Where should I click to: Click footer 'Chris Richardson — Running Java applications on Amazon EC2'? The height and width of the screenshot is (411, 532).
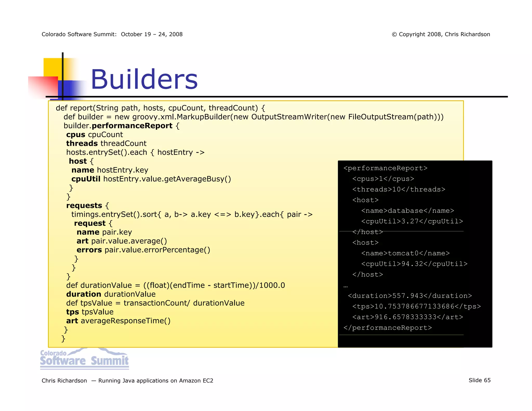point(127,381)
